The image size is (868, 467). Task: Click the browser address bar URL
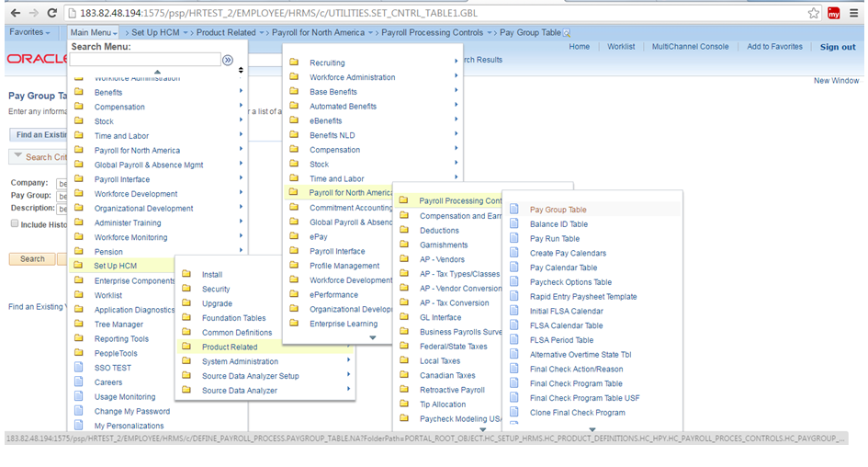coord(279,13)
